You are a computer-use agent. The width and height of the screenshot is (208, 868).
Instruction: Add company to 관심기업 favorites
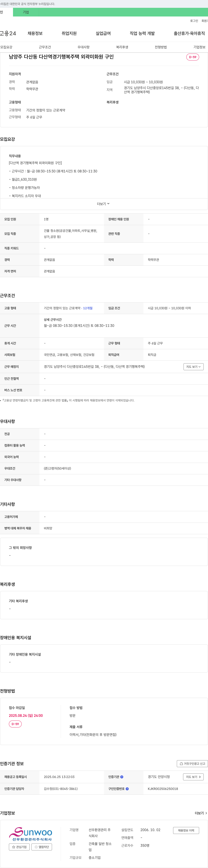19,847
